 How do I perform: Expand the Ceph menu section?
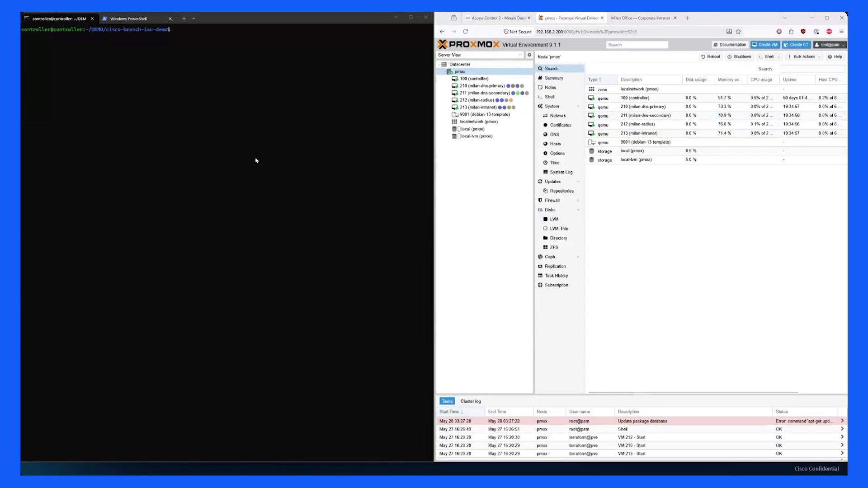pos(578,257)
